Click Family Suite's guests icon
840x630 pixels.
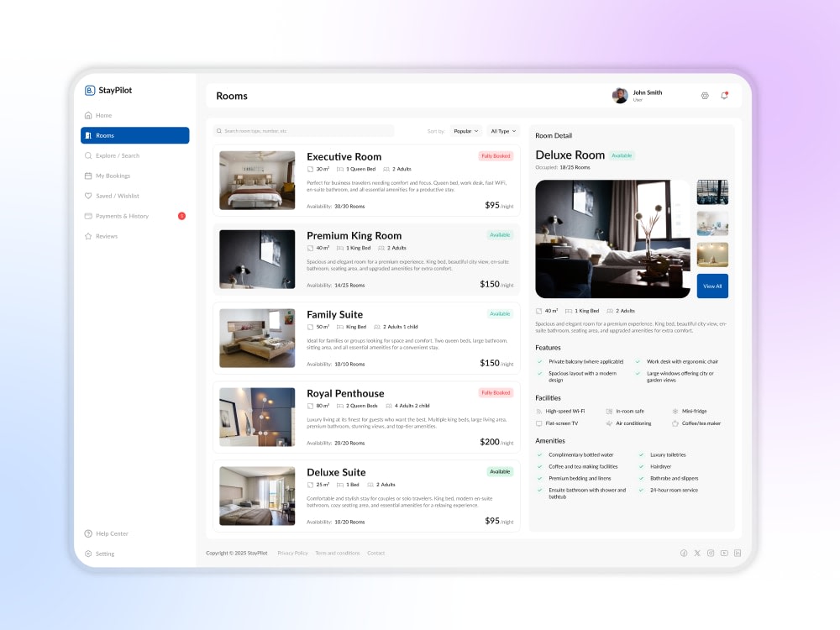click(x=376, y=327)
